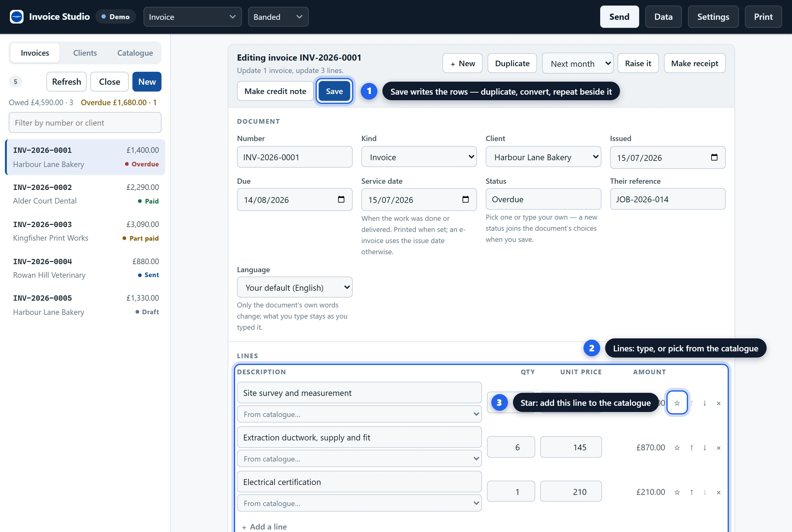Image resolution: width=792 pixels, height=532 pixels.
Task: Focus the Filter by number or client field
Action: click(x=85, y=122)
